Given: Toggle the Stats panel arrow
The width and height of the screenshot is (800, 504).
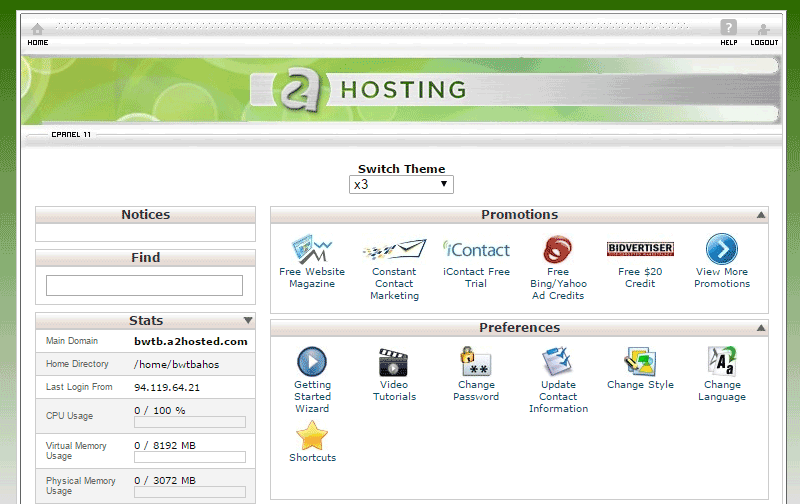Looking at the screenshot, I should tap(248, 320).
